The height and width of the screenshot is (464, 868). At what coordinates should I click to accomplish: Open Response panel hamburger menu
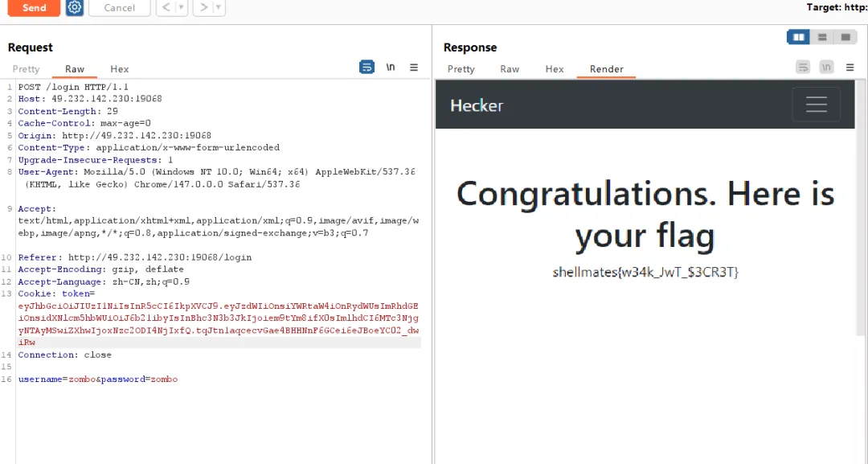(x=850, y=68)
